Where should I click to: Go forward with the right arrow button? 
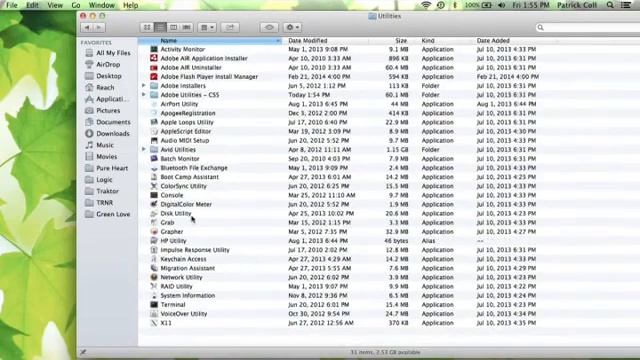click(x=99, y=27)
